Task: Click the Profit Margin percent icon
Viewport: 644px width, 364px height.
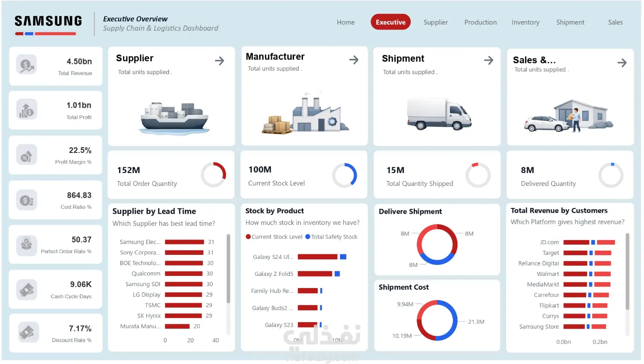Action: pos(26,155)
